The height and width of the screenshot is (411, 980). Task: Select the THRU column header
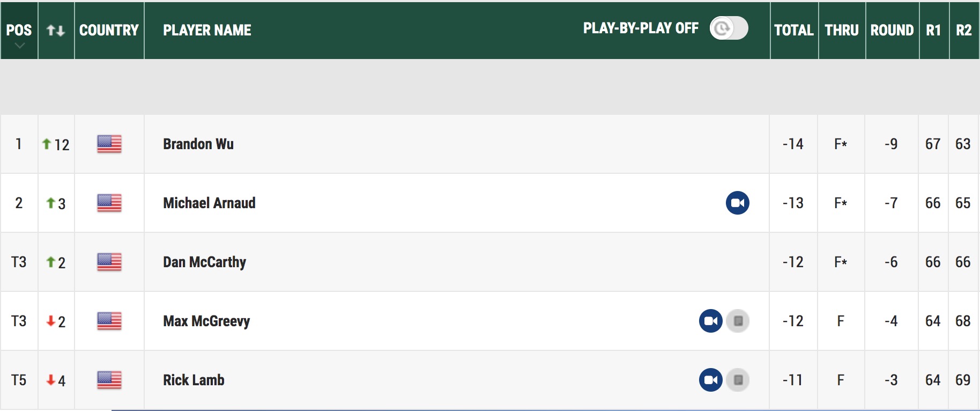(842, 30)
